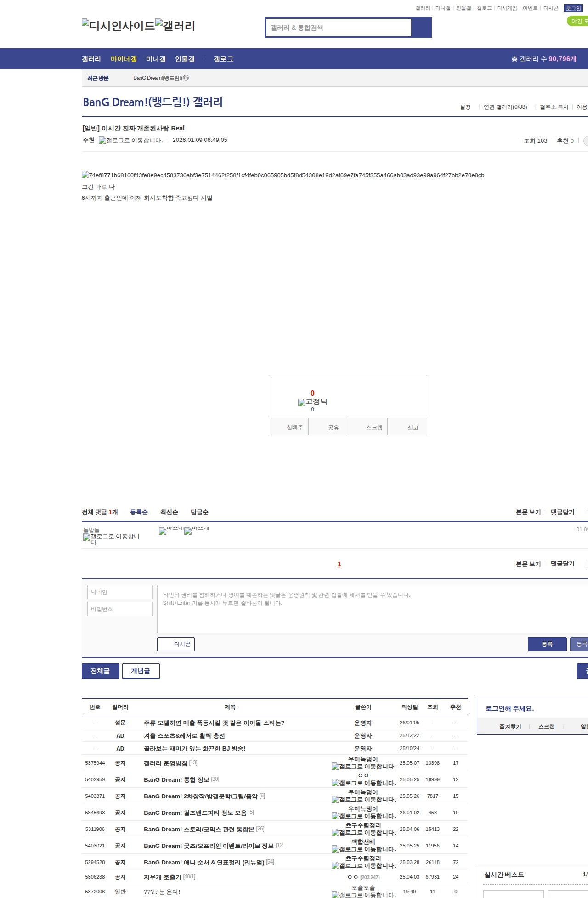The image size is (588, 898).
Task: Select comment page number 1
Action: point(339,564)
